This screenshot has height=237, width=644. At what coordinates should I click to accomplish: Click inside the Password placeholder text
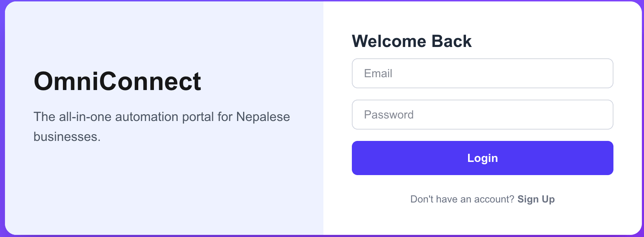click(x=388, y=114)
